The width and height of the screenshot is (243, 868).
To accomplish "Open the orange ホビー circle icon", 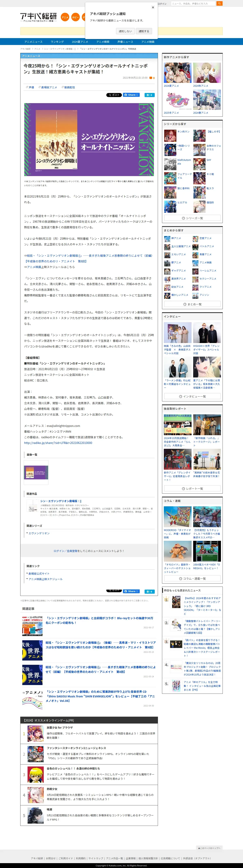I will (76, 17).
